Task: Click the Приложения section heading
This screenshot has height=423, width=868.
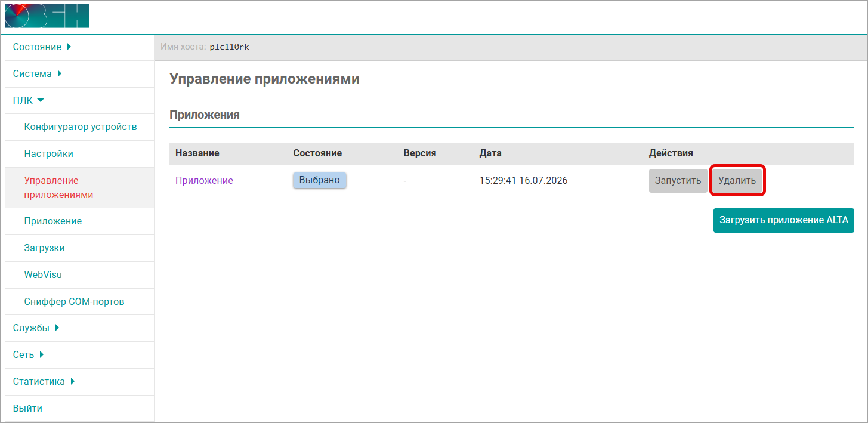Action: pos(205,115)
